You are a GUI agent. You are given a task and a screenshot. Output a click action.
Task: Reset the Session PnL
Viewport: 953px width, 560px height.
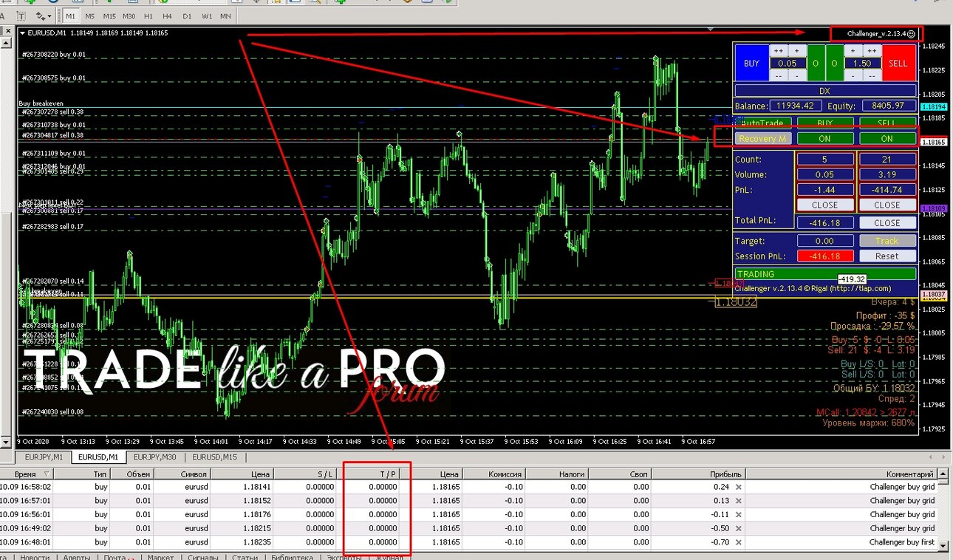(x=887, y=256)
